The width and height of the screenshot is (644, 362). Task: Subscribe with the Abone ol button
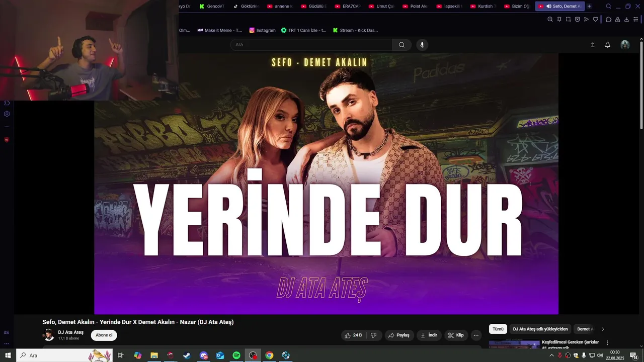click(104, 335)
